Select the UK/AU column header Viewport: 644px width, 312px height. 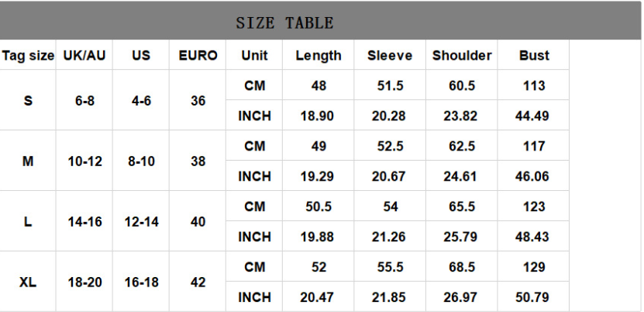click(x=84, y=56)
